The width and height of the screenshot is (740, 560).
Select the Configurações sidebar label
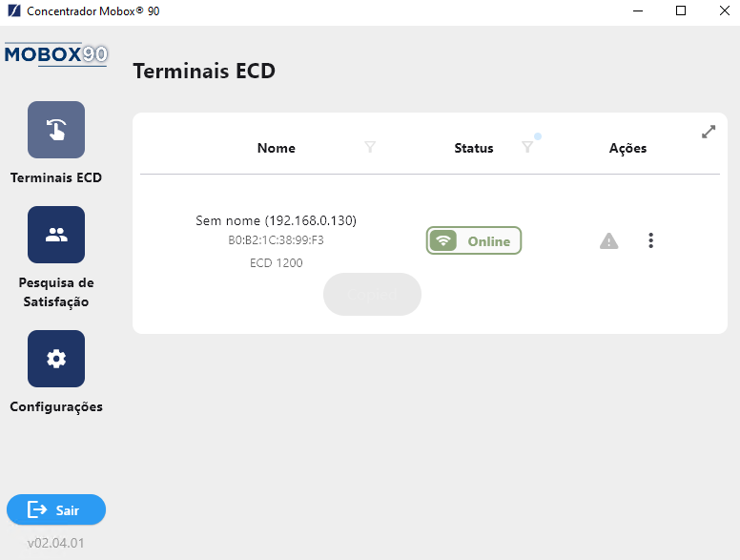click(x=56, y=406)
